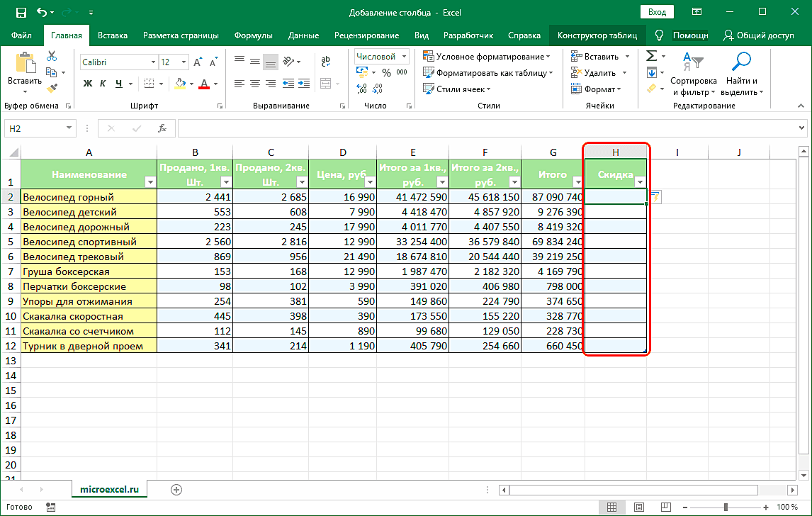Toggle bold formatting (Ж)
This screenshot has height=516, width=812.
88,84
